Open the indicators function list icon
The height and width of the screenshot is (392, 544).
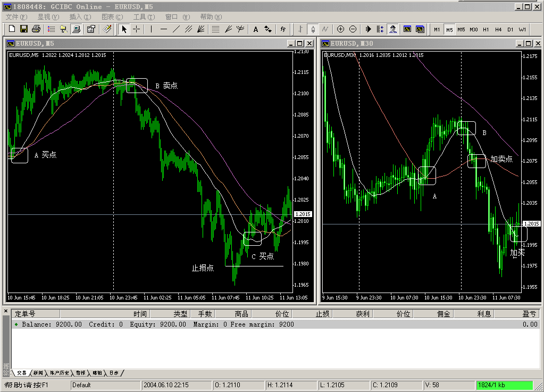click(283, 29)
